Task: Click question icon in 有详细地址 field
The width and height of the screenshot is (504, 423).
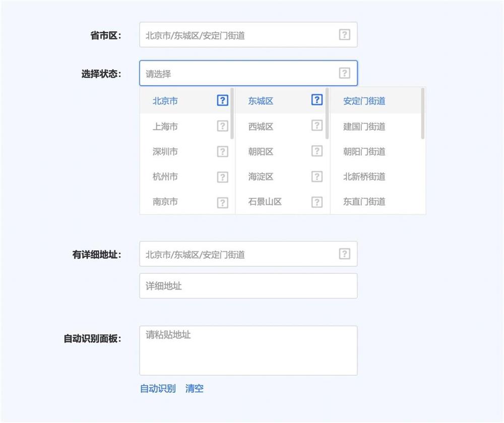Action: 344,254
